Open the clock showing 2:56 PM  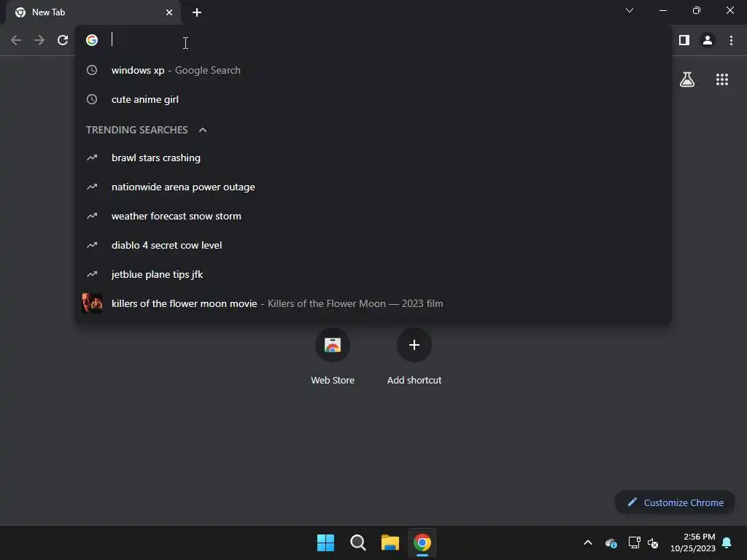pyautogui.click(x=693, y=542)
